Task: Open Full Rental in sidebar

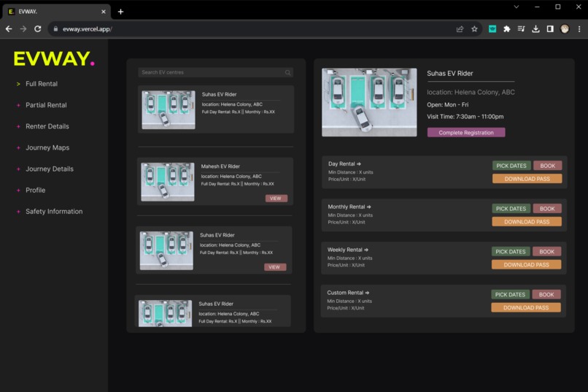Action: 42,84
